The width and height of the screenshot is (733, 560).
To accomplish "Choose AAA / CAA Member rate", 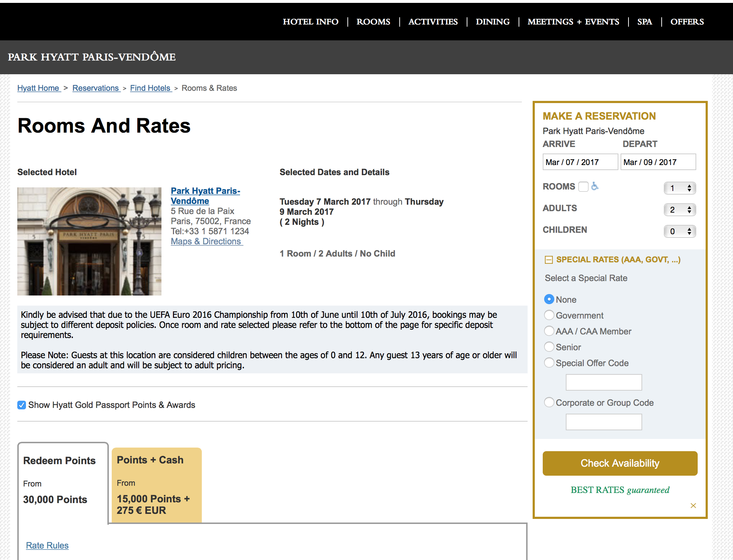I will pos(549,331).
